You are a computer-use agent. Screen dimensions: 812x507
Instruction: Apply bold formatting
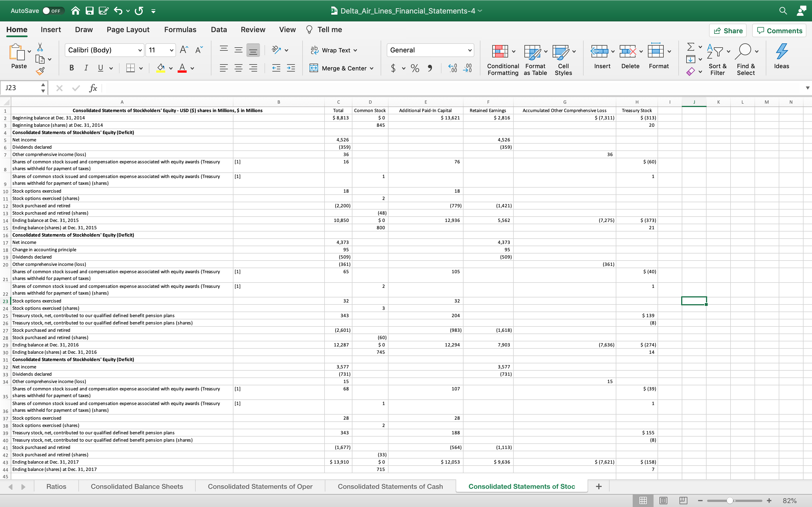pos(71,68)
